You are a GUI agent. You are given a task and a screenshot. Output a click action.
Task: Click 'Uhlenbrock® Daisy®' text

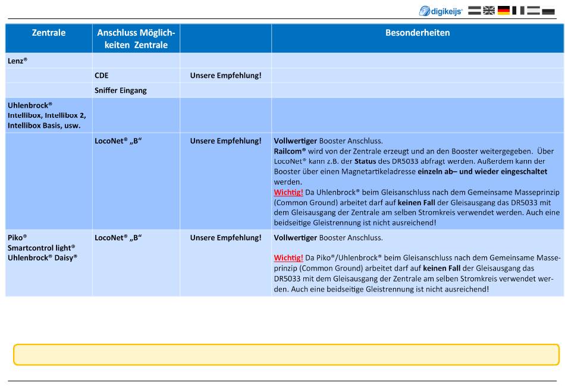[x=42, y=258]
